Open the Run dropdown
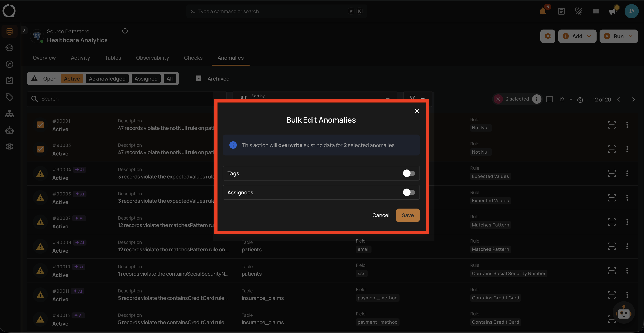Image resolution: width=644 pixels, height=333 pixels. pyautogui.click(x=618, y=36)
